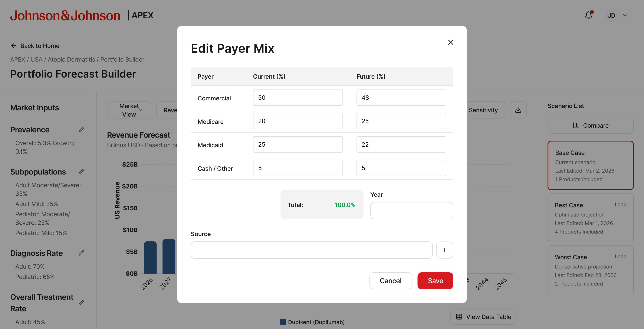Load the Worst Case scenario
644x329 pixels.
[x=621, y=256]
